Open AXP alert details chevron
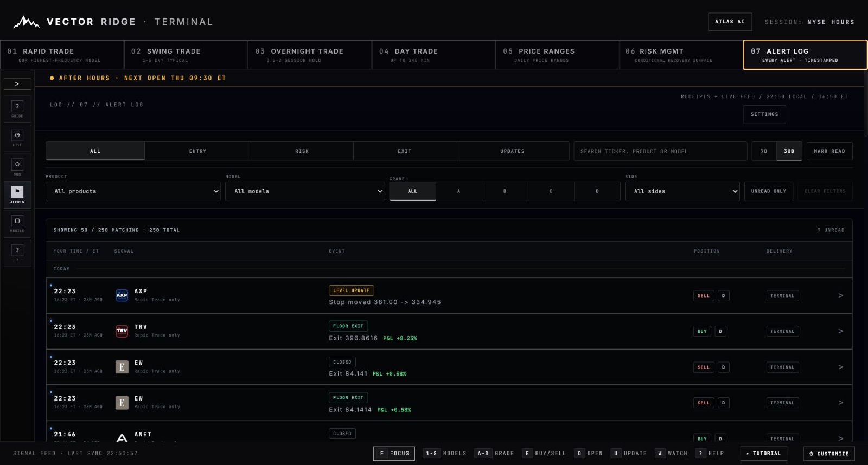The image size is (868, 465). [841, 295]
